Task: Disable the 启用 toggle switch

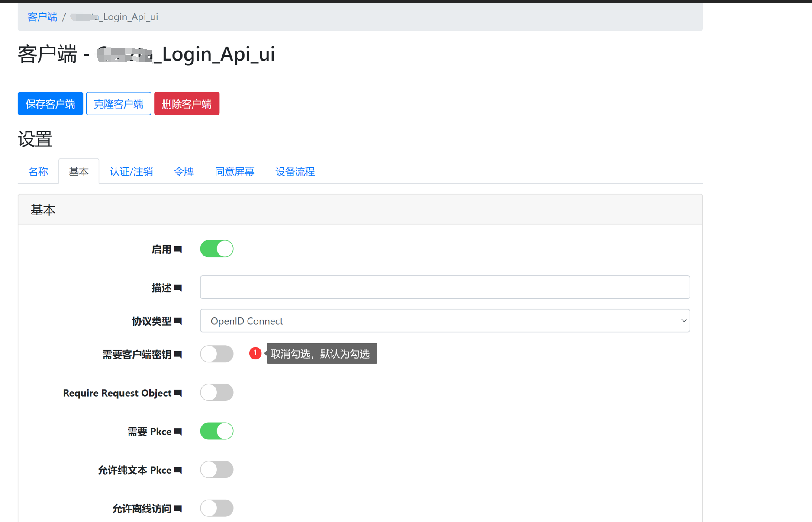Action: point(216,249)
